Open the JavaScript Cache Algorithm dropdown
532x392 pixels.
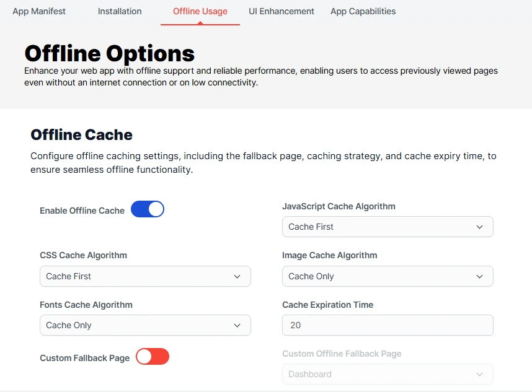(388, 227)
